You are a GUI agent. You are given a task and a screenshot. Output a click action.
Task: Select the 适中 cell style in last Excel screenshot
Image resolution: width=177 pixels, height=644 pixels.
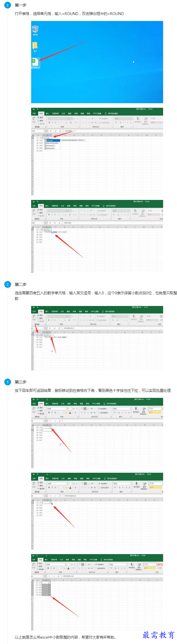click(x=150, y=568)
